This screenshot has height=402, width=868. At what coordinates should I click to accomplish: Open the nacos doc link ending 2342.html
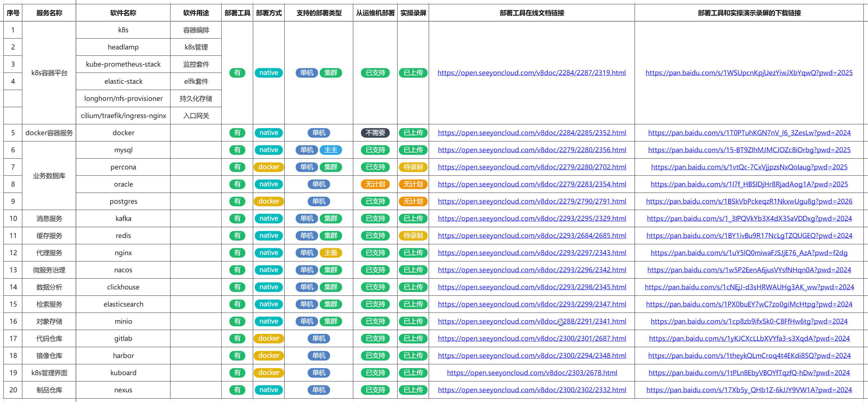(532, 270)
